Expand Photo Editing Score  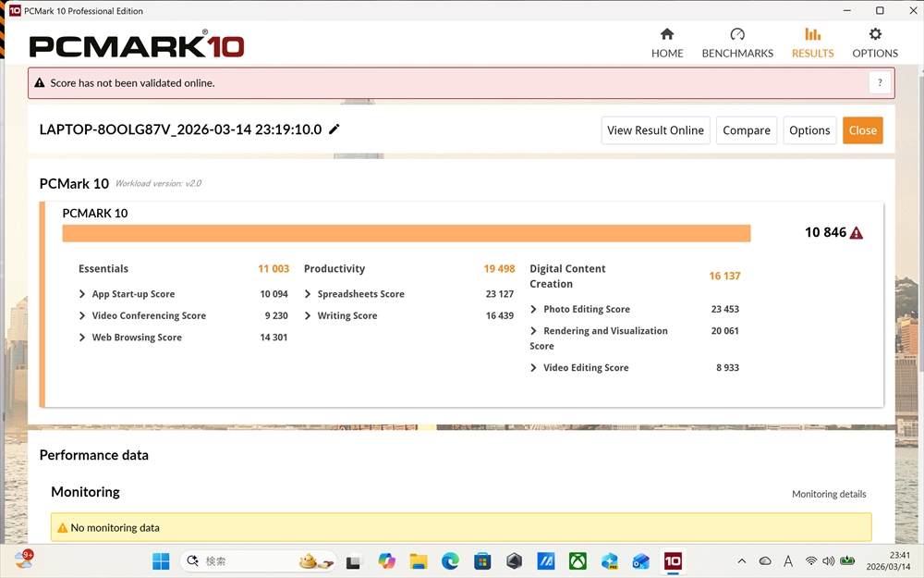coord(533,309)
